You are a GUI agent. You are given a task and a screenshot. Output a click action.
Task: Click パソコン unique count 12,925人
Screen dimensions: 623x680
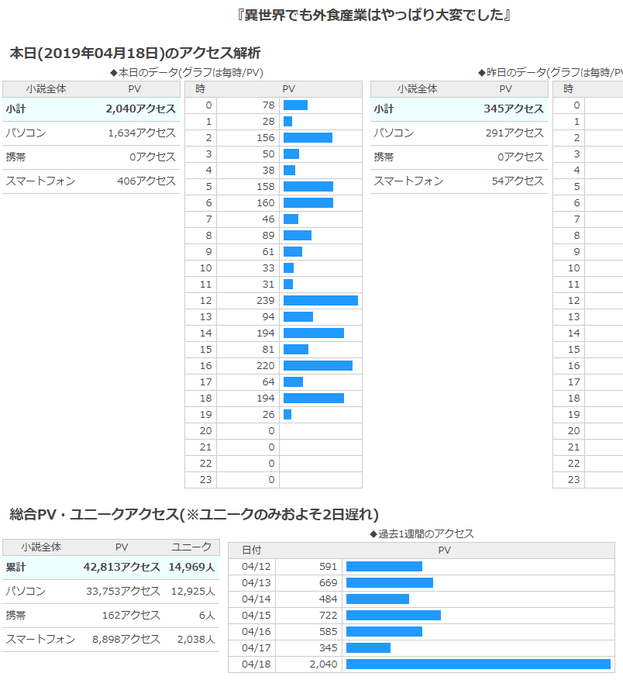click(x=193, y=591)
